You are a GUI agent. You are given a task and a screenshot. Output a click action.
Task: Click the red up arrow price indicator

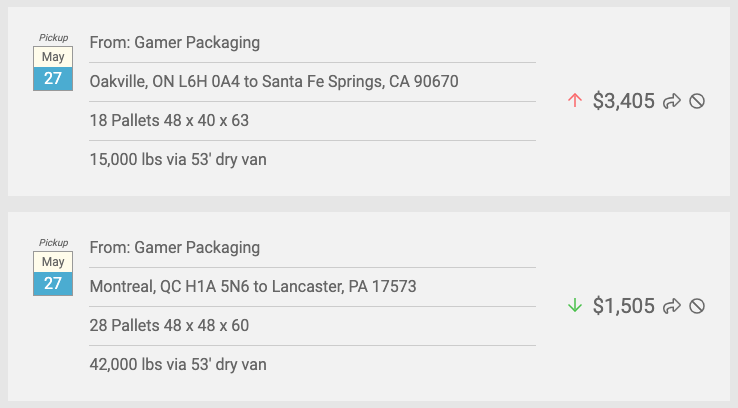point(575,100)
